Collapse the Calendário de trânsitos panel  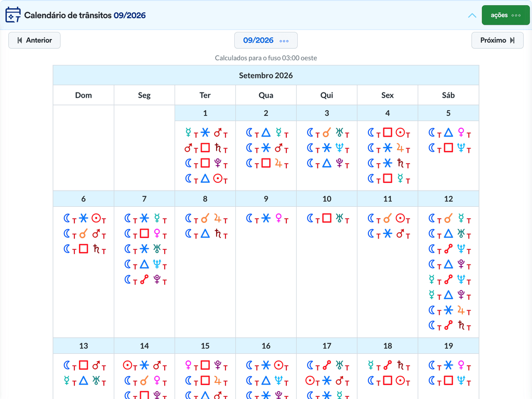(472, 15)
